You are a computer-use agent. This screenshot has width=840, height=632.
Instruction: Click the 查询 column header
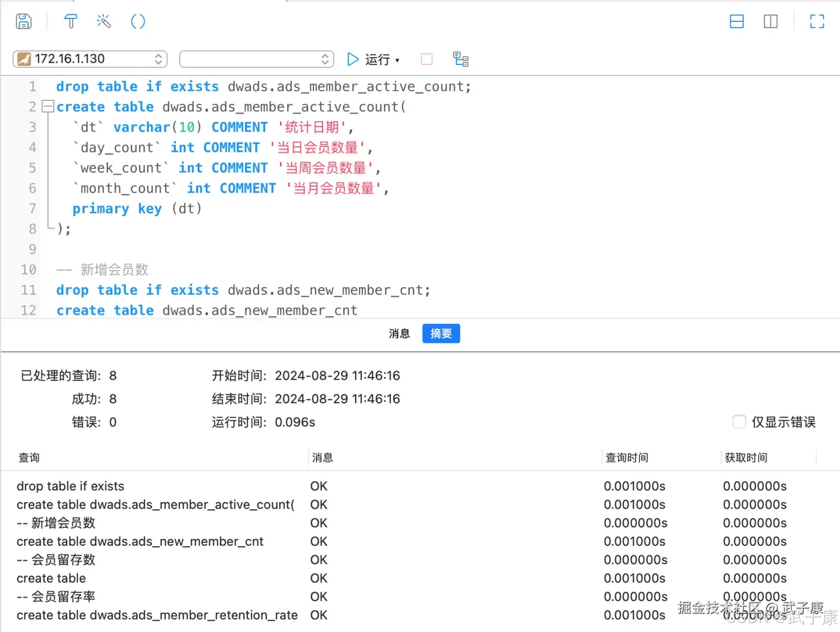coord(29,458)
